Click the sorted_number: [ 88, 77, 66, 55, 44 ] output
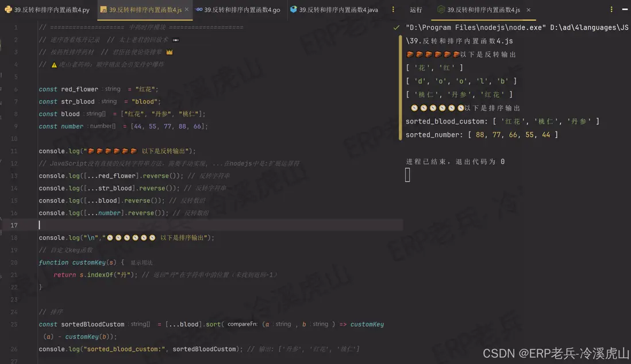 (482, 135)
